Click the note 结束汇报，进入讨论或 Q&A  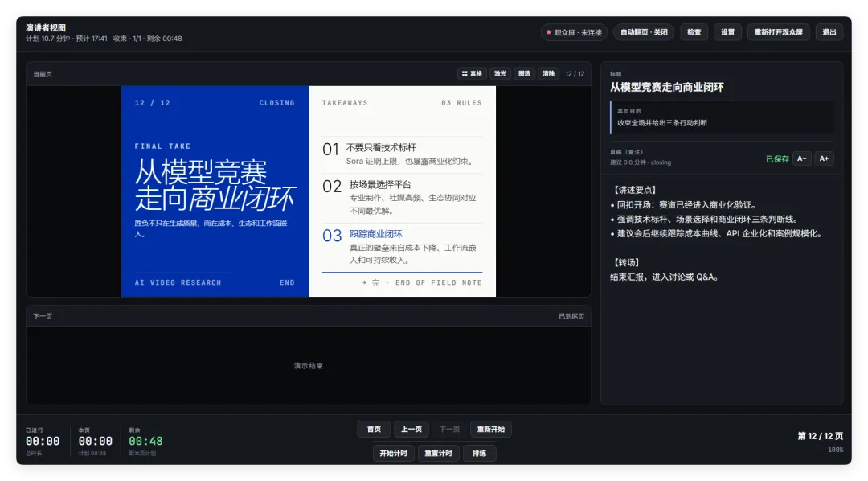click(665, 277)
